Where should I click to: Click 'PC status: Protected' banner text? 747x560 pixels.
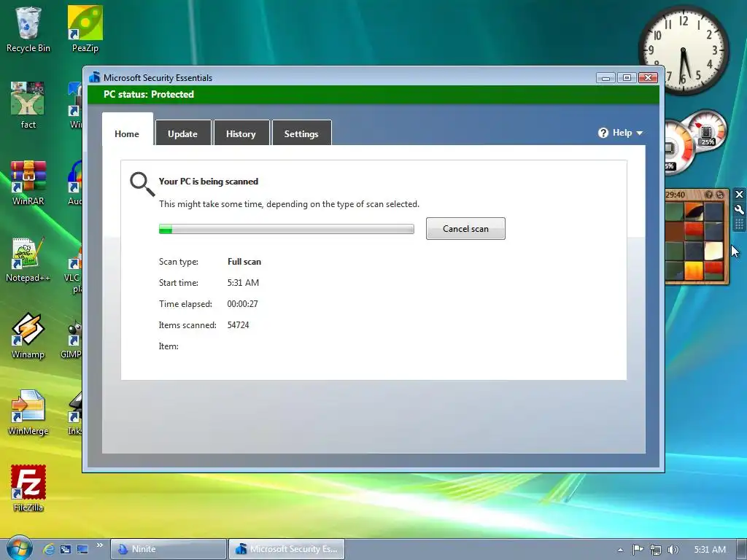[x=149, y=94]
